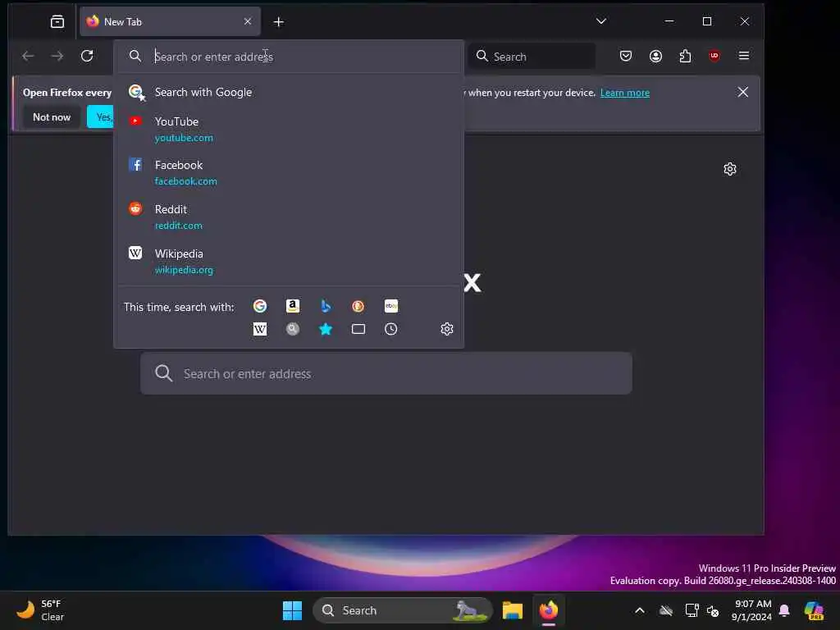
Task: Click the network display tray icon
Action: [692, 610]
